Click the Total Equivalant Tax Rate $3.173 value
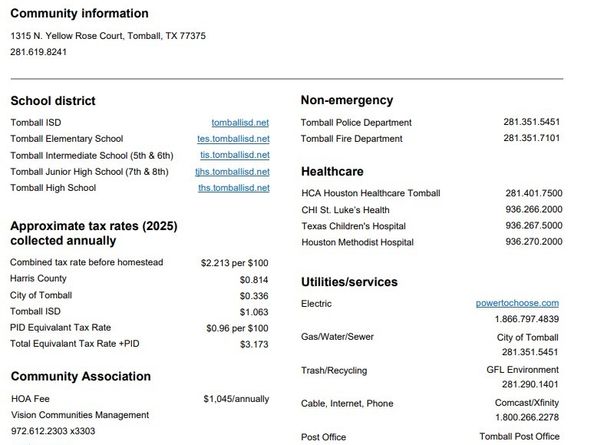The width and height of the screenshot is (594, 445). click(254, 344)
